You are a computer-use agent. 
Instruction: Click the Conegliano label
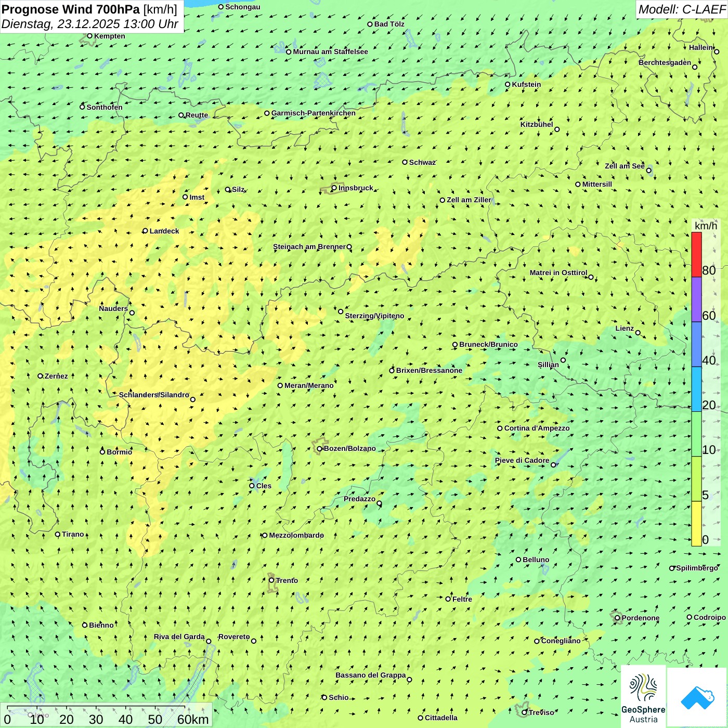click(x=561, y=641)
